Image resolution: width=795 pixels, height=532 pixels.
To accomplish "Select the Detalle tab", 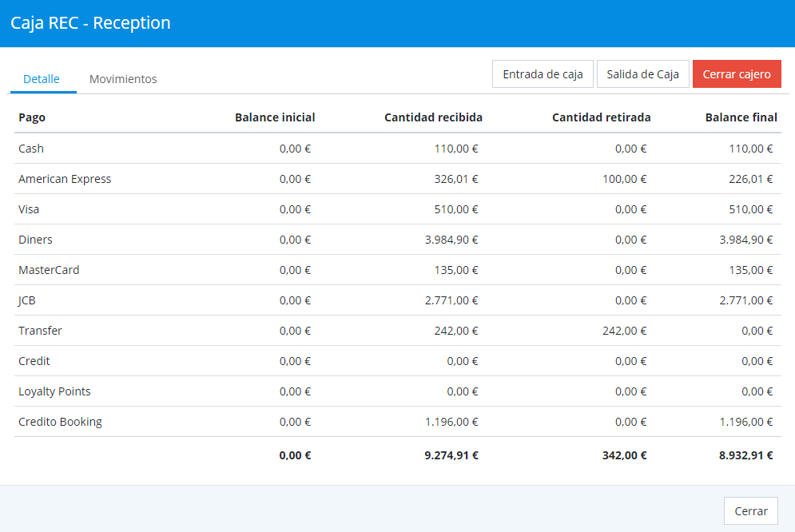I will (x=42, y=79).
